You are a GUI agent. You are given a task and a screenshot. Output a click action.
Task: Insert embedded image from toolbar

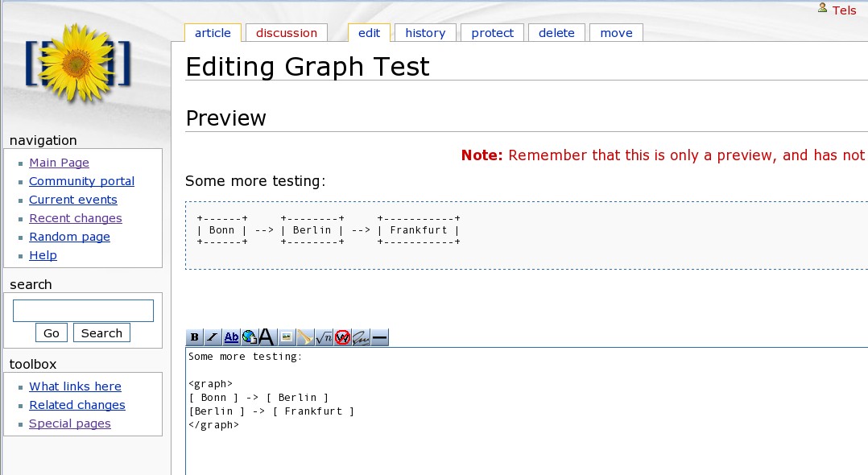click(x=286, y=337)
